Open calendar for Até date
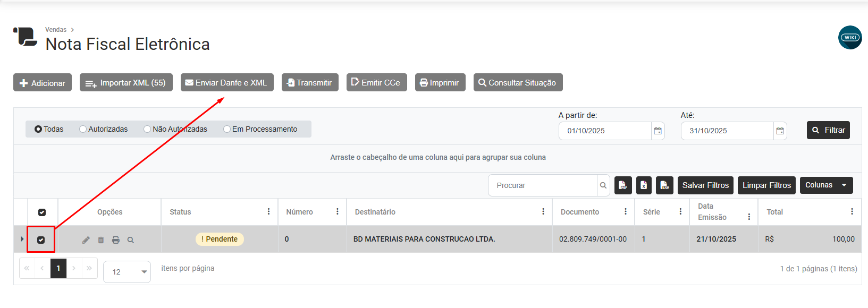The width and height of the screenshot is (868, 308). tap(780, 131)
